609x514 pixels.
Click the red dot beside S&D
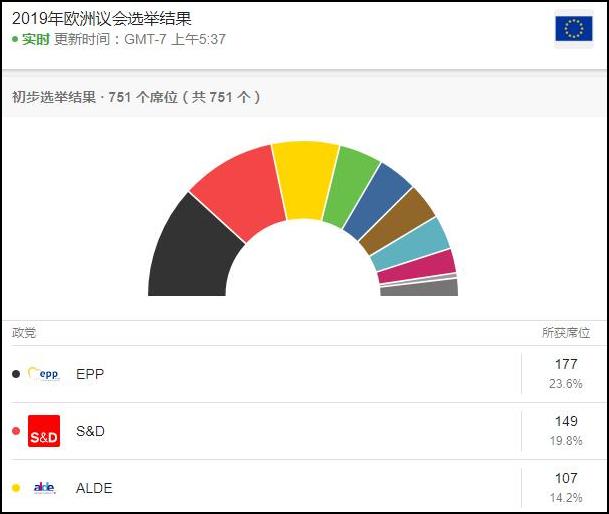16,431
